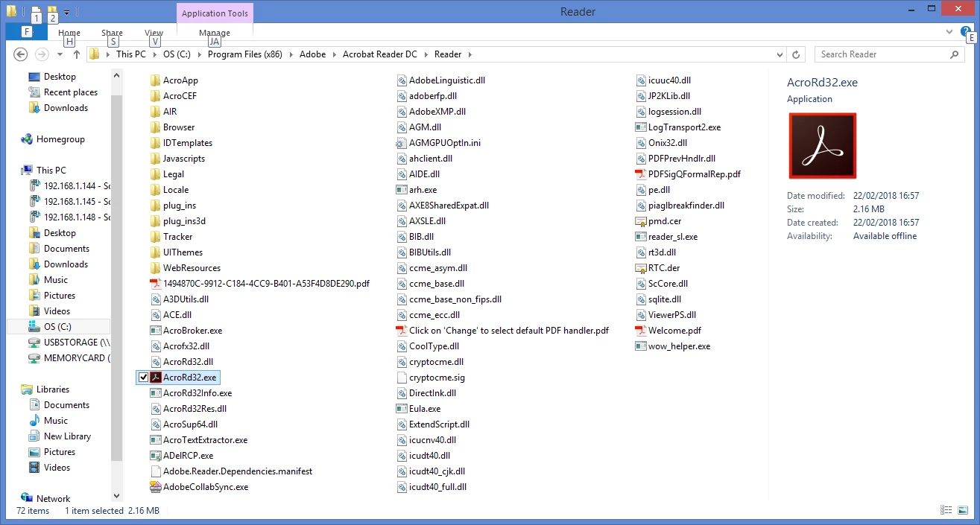Uncheck the AcroRd32.exe selection checkbox
The height and width of the screenshot is (525, 980).
click(144, 378)
